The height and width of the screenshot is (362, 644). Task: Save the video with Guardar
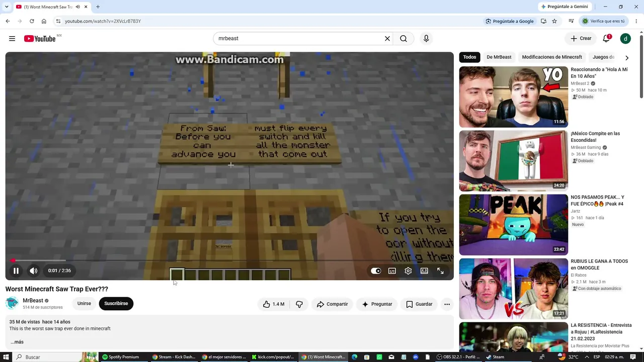[x=419, y=304]
